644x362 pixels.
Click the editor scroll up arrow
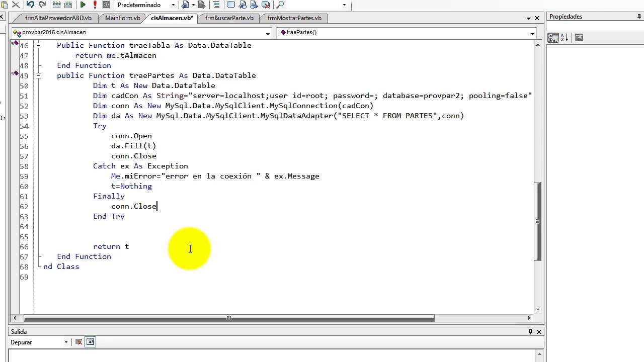pos(538,45)
